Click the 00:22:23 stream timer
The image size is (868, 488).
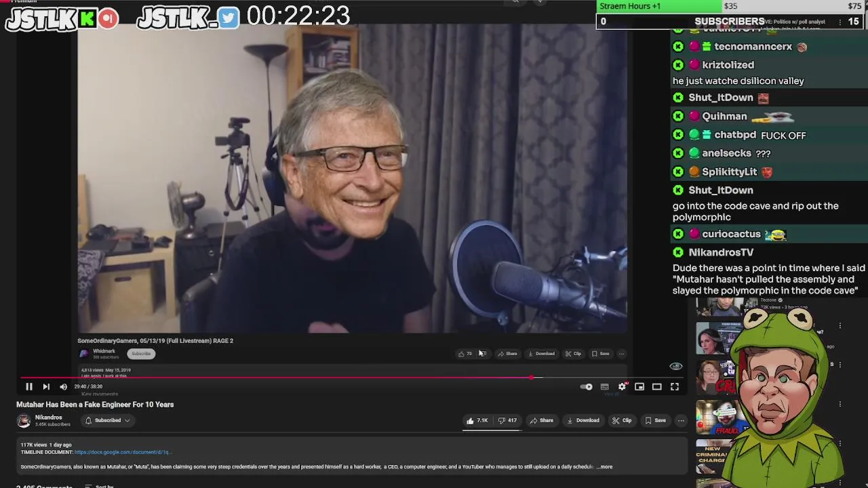(298, 16)
